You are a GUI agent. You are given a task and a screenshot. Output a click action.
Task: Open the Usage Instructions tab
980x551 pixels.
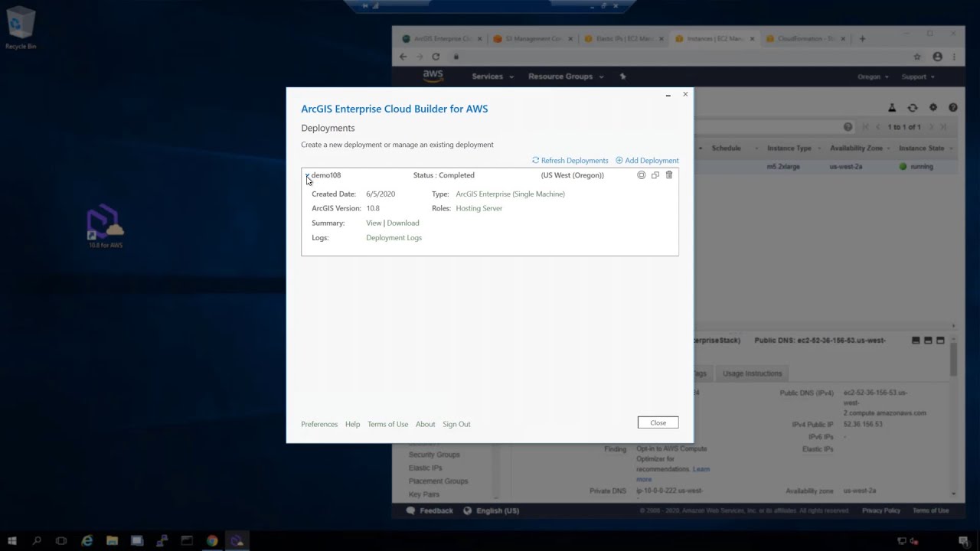752,373
